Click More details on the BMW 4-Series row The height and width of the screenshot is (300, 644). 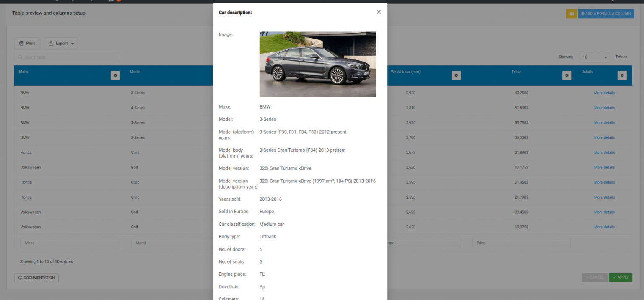(604, 108)
